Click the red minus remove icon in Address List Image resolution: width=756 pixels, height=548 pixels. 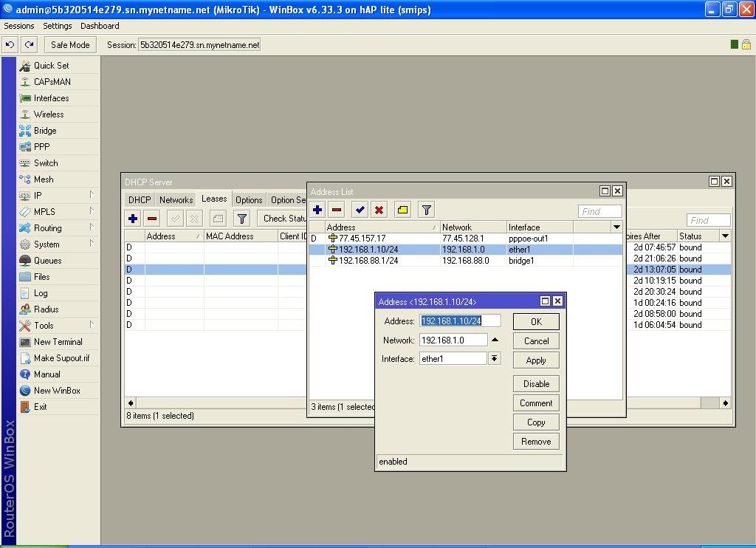(337, 210)
